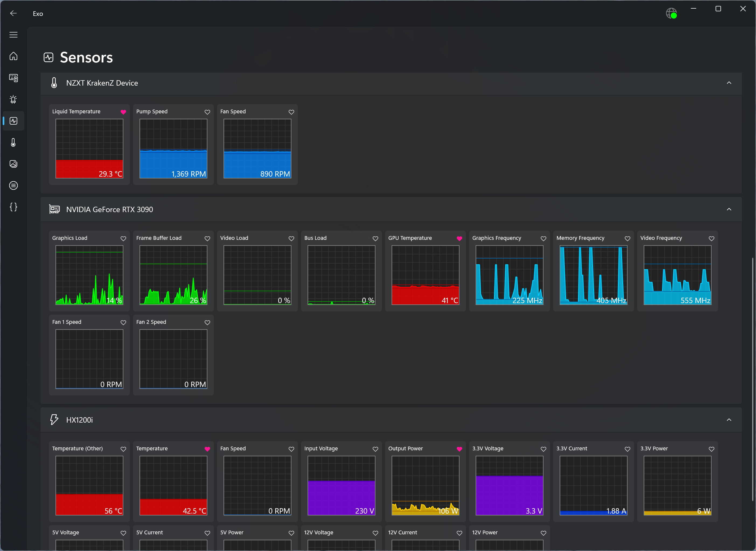The width and height of the screenshot is (756, 551).
Task: Open the Lighting page icon in sidebar
Action: click(13, 99)
